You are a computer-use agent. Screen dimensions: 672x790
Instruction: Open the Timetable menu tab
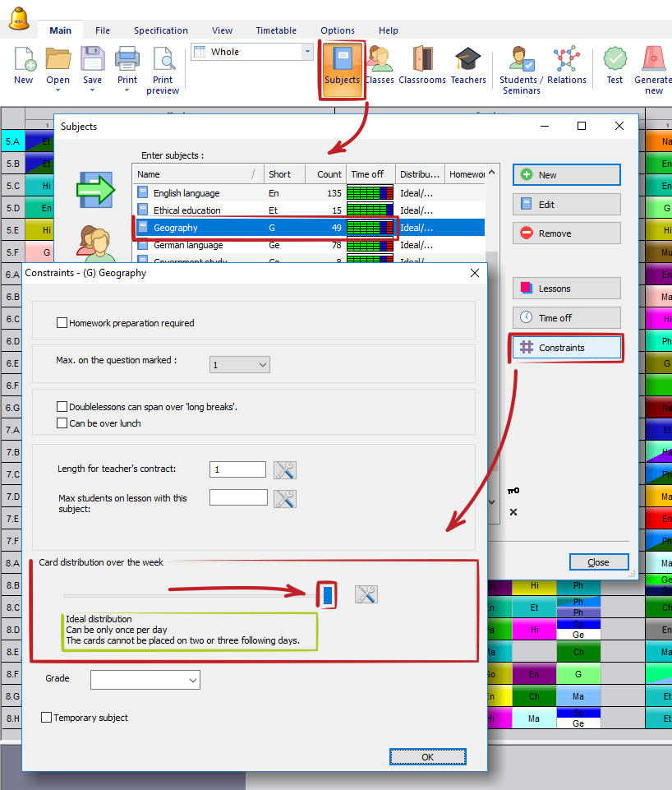276,30
